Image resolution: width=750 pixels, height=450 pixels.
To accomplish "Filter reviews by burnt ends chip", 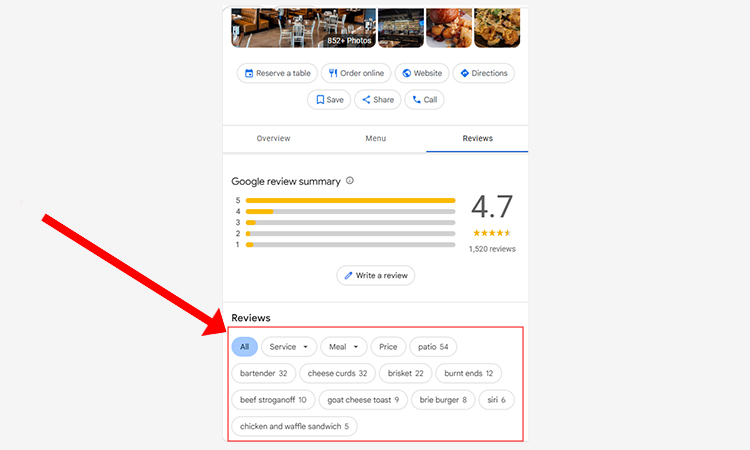I will (x=469, y=373).
